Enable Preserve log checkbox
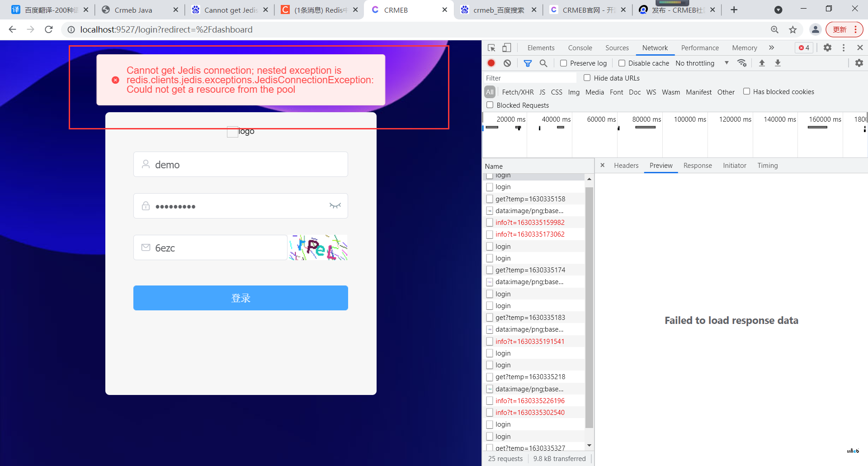This screenshot has width=868, height=466. tap(563, 63)
